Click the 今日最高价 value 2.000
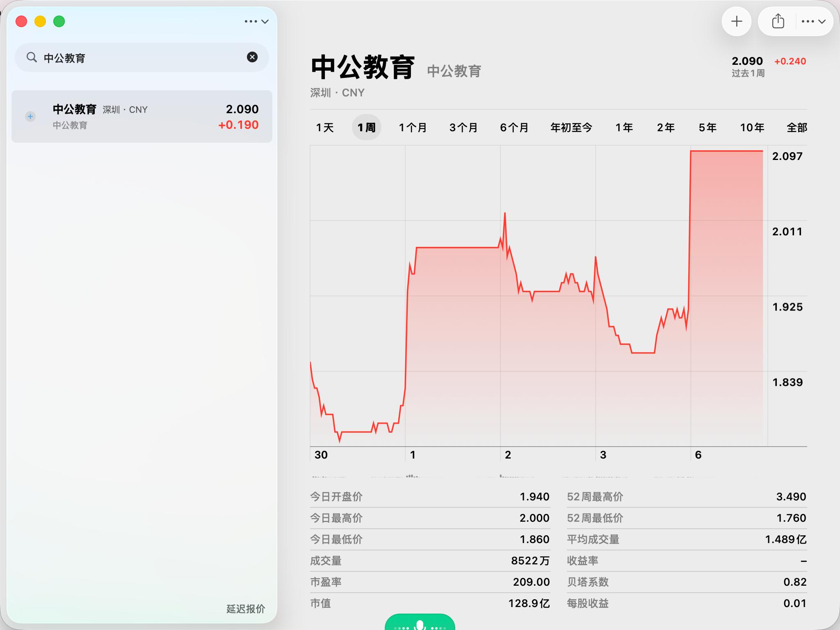 tap(534, 518)
